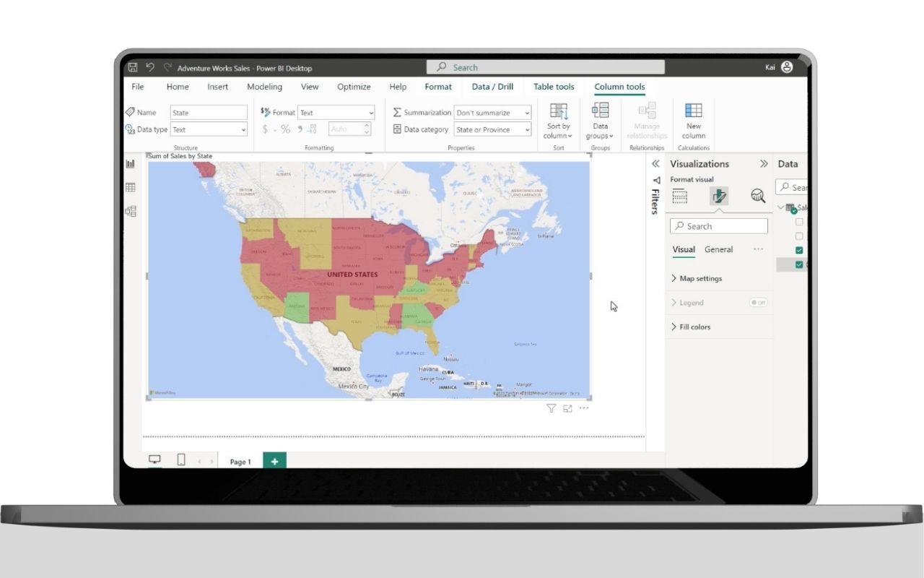This screenshot has height=578, width=924.
Task: Click the filter funnel icon below the map
Action: [x=551, y=408]
